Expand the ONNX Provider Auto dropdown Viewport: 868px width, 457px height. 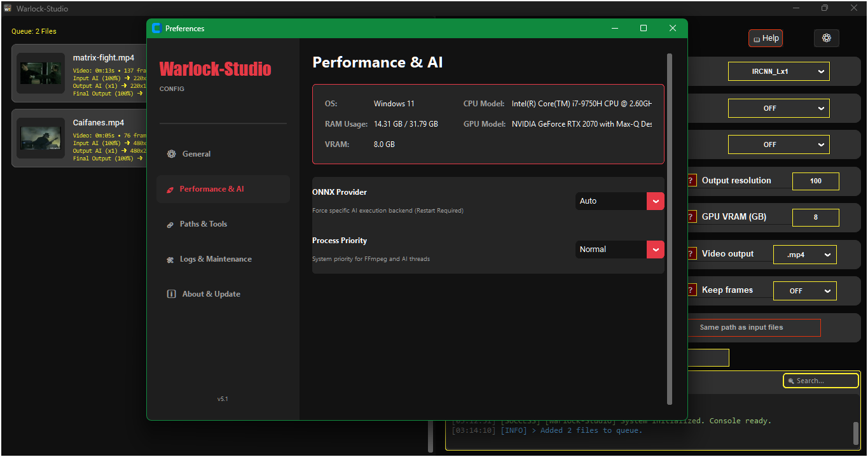coord(620,201)
